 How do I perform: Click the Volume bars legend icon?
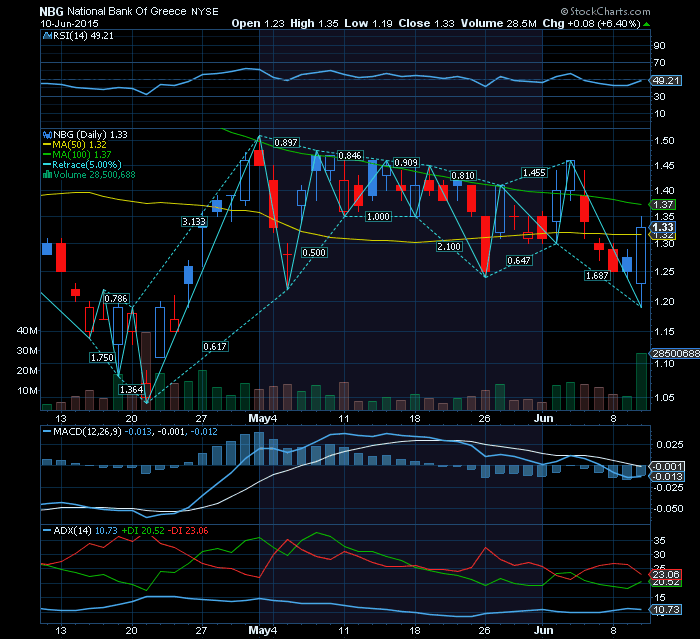(47, 175)
